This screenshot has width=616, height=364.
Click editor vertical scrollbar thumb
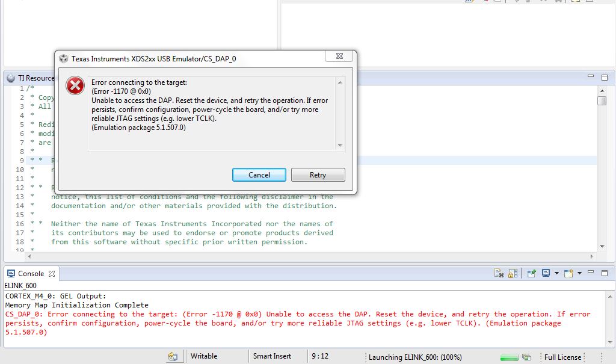(x=602, y=100)
